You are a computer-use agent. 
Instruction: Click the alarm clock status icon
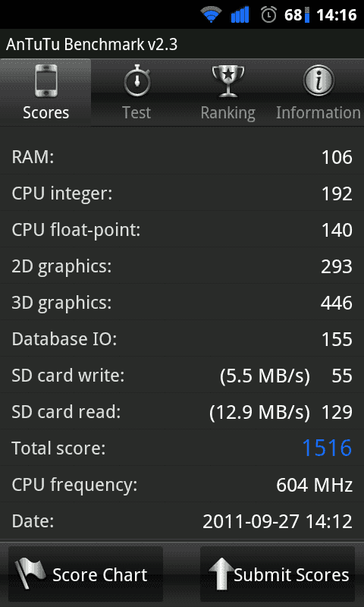[268, 15]
